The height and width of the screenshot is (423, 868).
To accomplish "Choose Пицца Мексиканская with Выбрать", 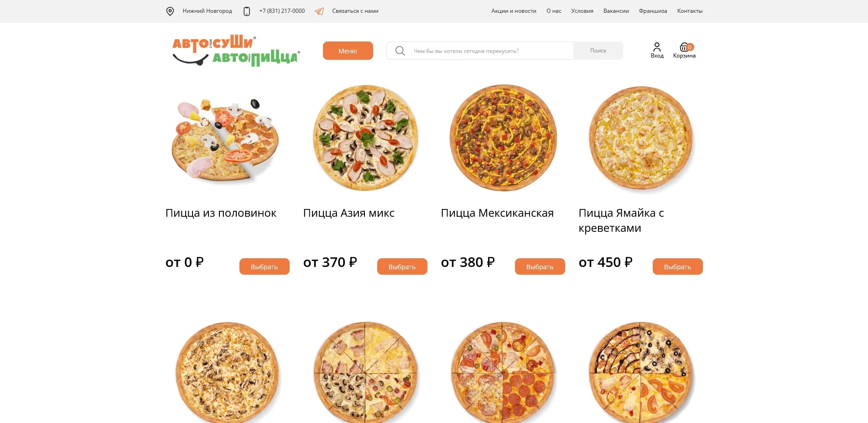I will [540, 266].
